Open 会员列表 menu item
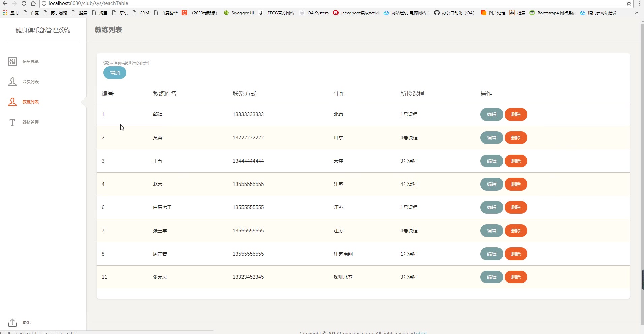The width and height of the screenshot is (644, 334). point(31,81)
